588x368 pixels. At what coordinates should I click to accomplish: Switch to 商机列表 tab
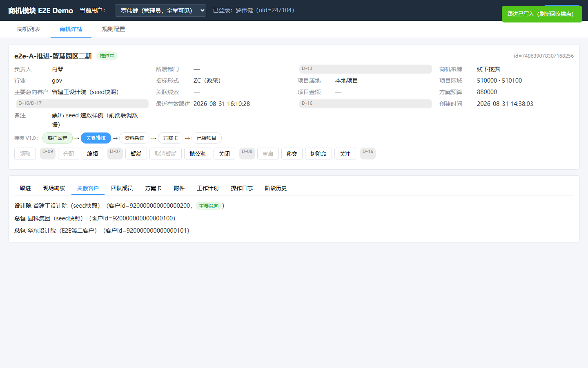29,29
